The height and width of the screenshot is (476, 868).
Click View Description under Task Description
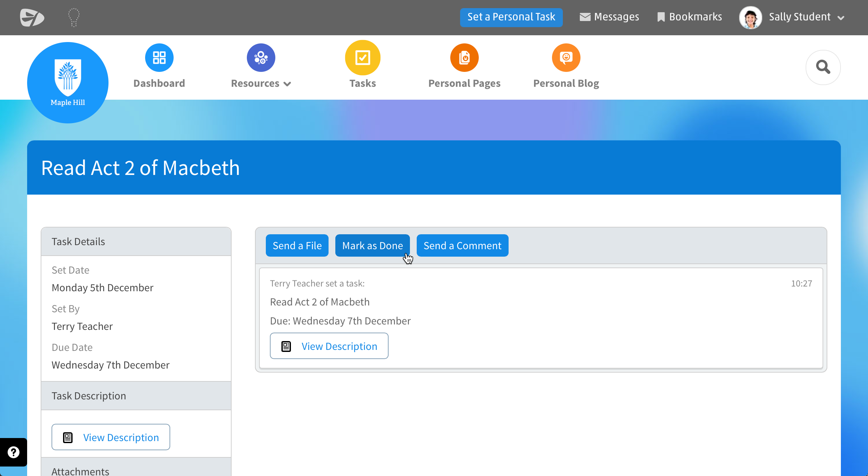111,437
